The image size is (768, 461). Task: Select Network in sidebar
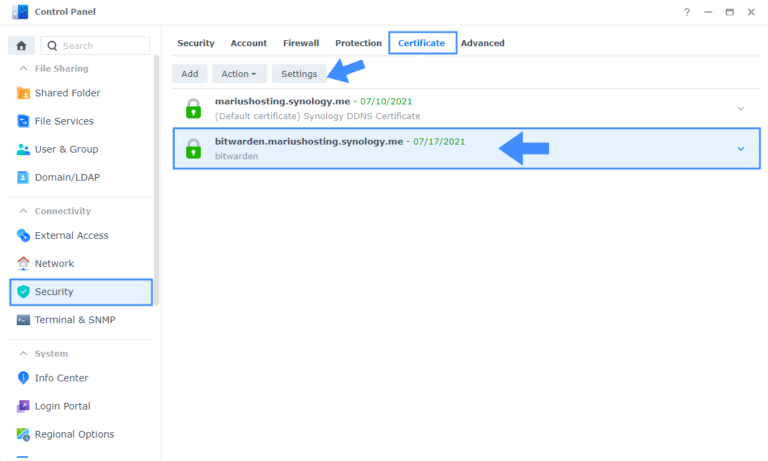[54, 263]
